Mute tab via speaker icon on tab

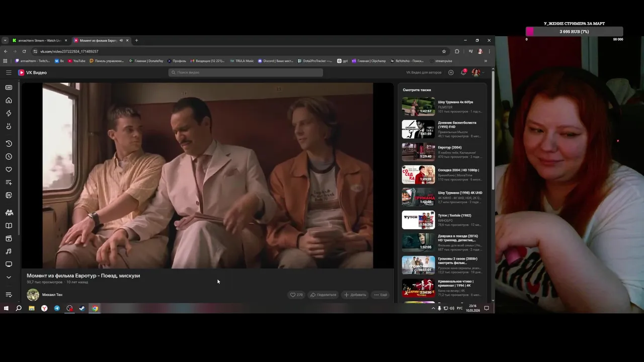(121, 40)
